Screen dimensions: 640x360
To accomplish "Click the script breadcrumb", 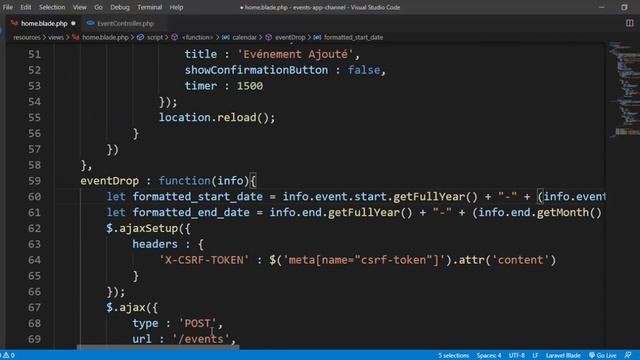I will (155, 37).
